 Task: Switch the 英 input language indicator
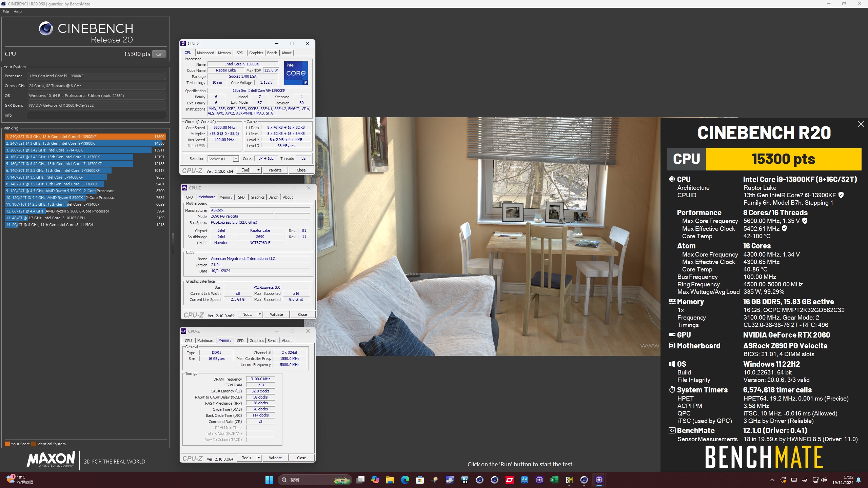point(805,480)
